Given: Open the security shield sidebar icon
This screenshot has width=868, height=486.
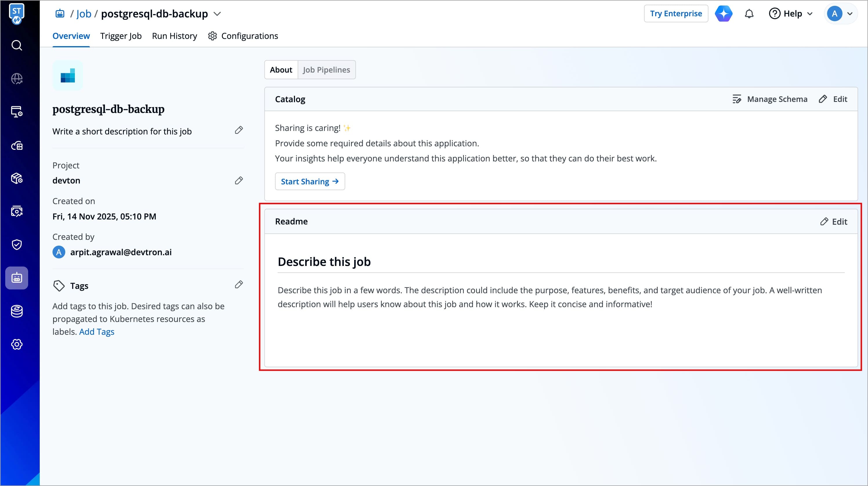Looking at the screenshot, I should (x=17, y=244).
